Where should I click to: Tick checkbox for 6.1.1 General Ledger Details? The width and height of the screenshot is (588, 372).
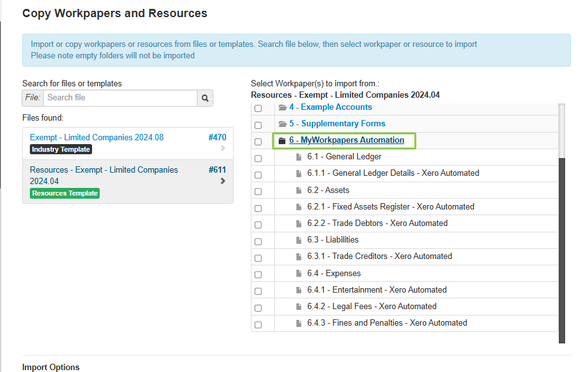pos(258,175)
